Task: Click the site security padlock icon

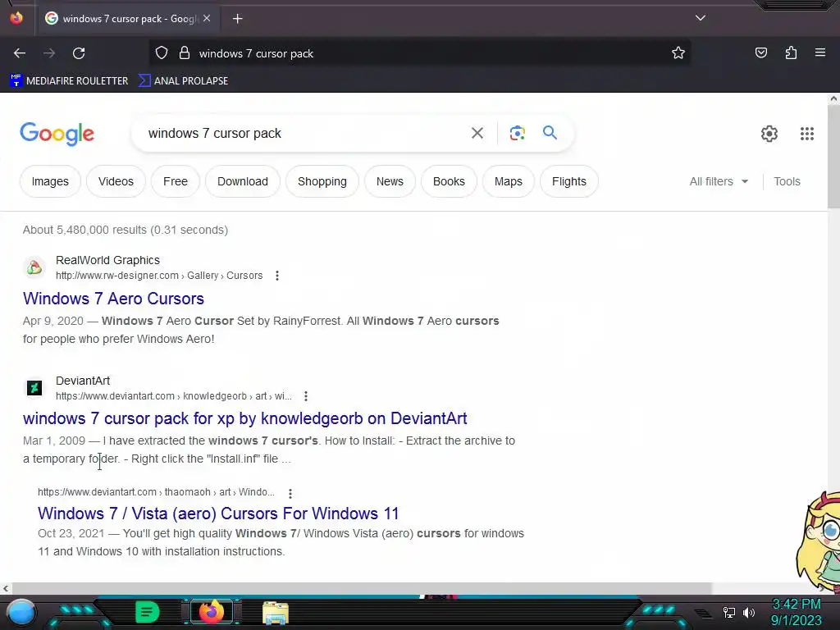Action: pos(185,53)
